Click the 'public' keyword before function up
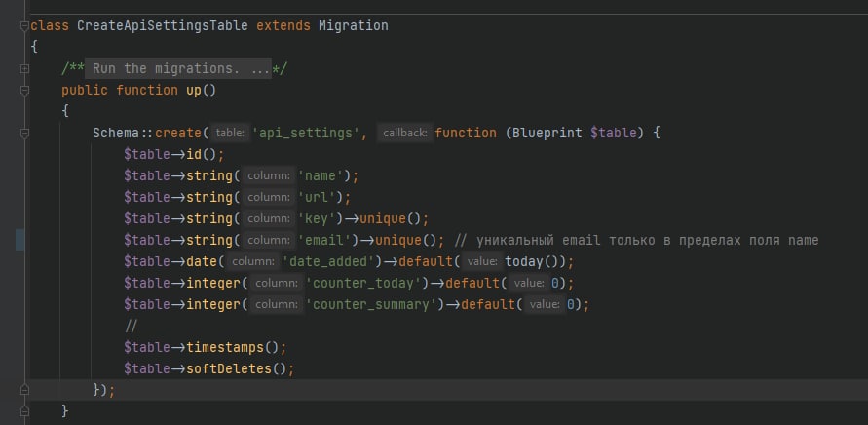Screen dimensions: 868x425 coord(85,91)
